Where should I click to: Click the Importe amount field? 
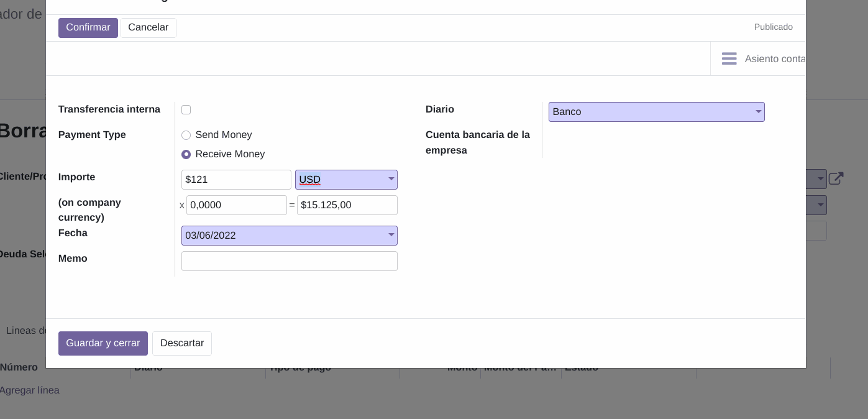[x=236, y=180]
